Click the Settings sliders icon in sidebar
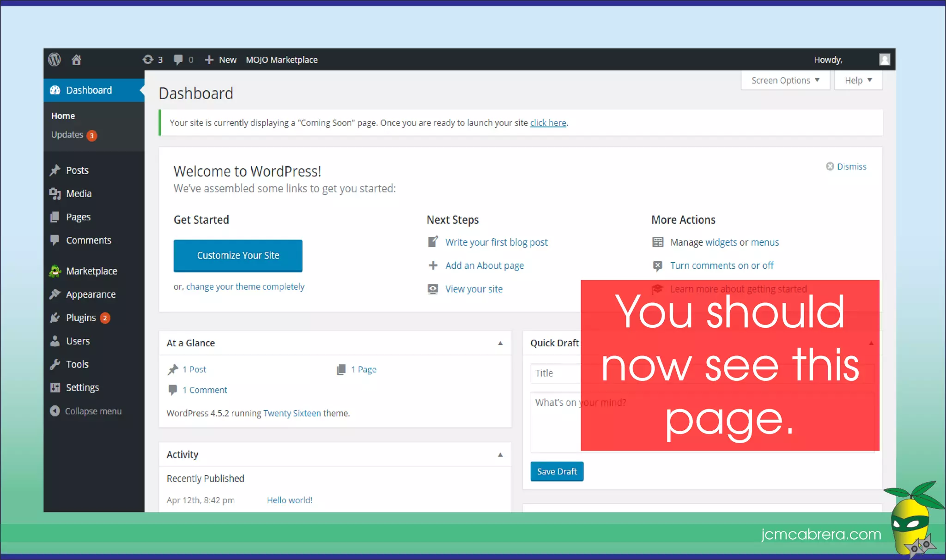Image resolution: width=946 pixels, height=560 pixels. (55, 388)
